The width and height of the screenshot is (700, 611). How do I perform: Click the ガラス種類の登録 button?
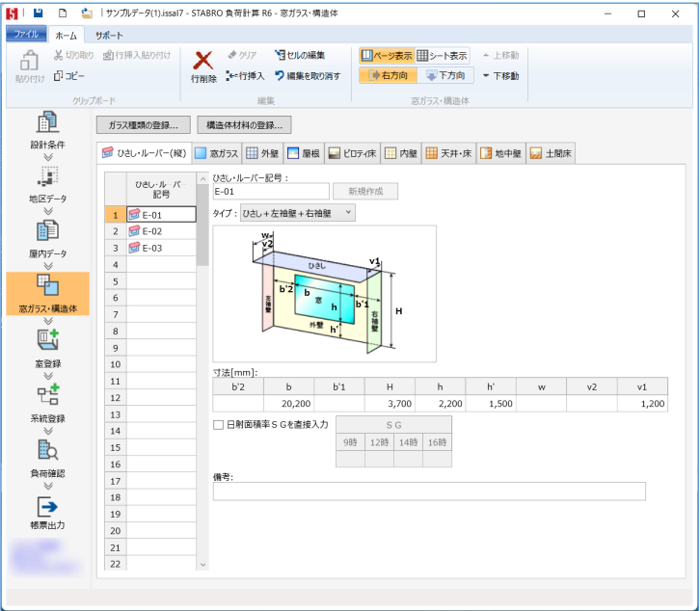(143, 124)
